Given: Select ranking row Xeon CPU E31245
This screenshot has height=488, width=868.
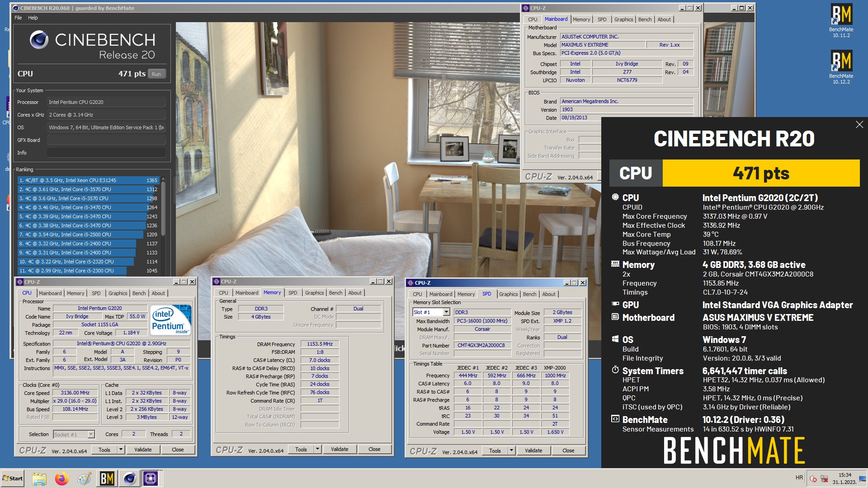Looking at the screenshot, I should (88, 180).
